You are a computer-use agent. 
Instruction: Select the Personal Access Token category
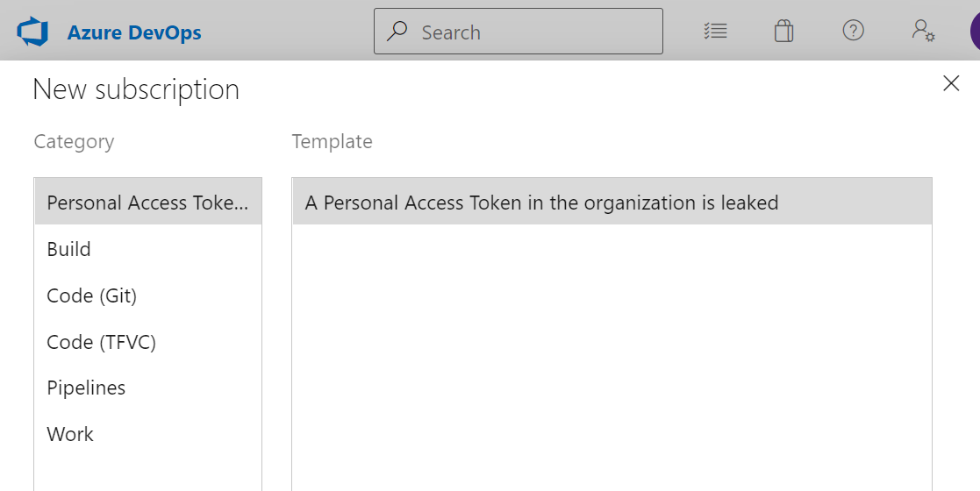point(148,202)
